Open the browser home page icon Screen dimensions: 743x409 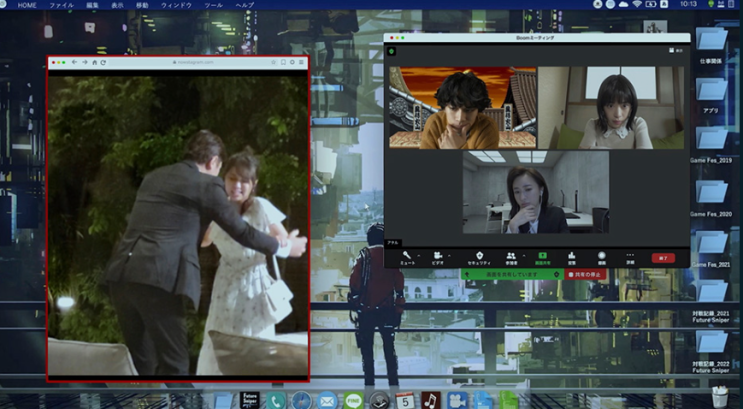[x=94, y=62]
